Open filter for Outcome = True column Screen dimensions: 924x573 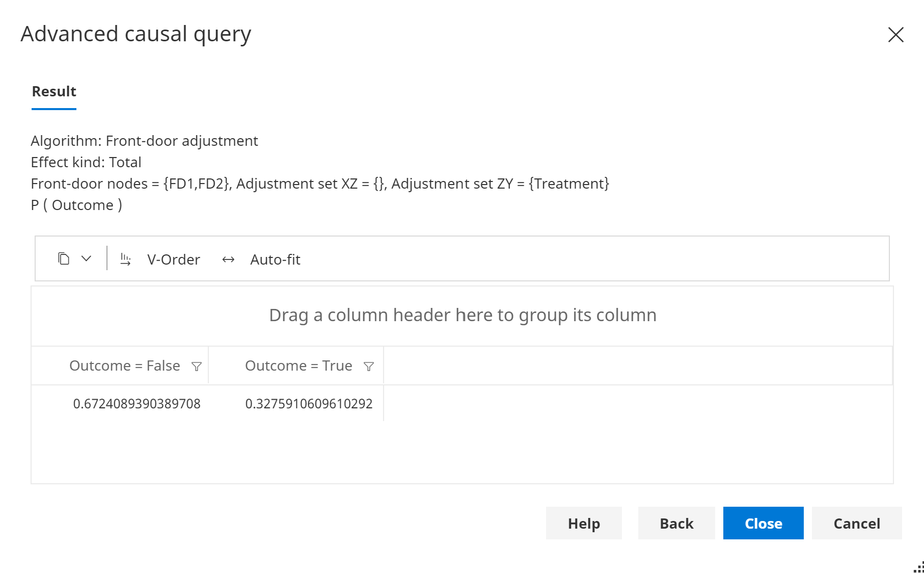[369, 367]
